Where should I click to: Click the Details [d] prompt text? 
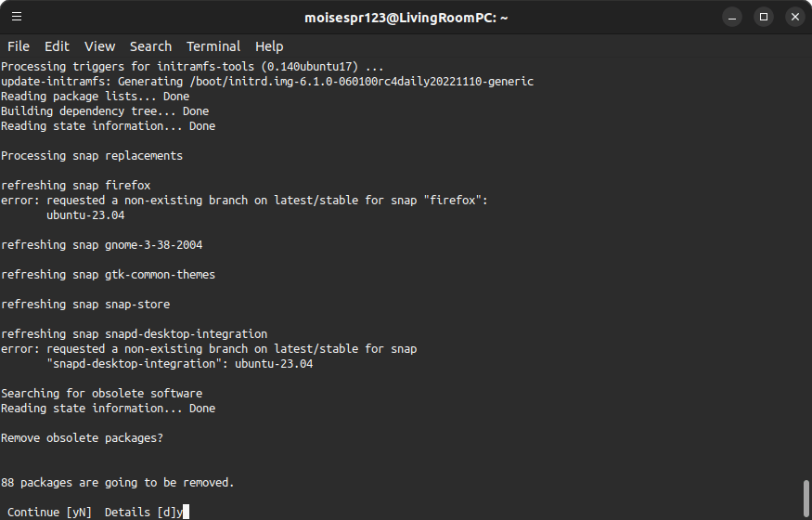pos(140,513)
